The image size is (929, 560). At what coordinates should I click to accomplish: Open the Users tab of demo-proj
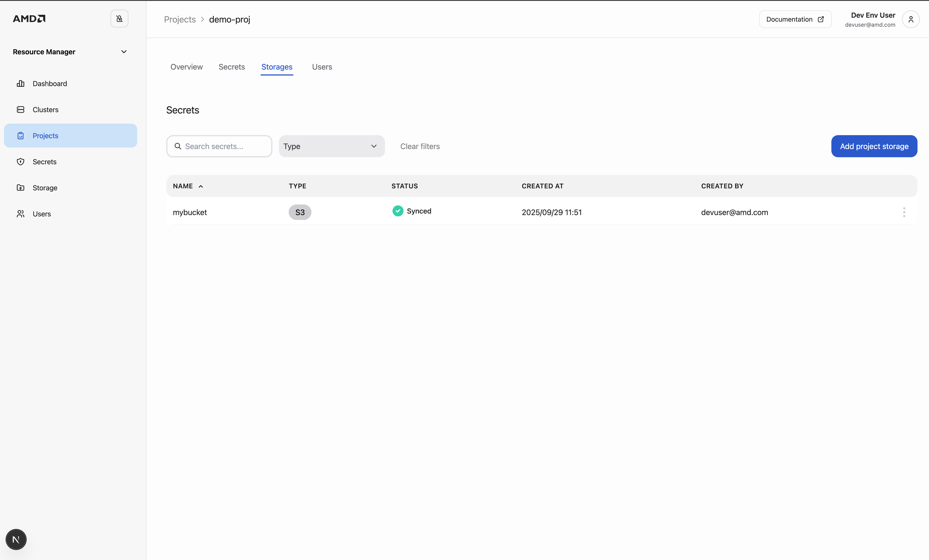click(322, 67)
